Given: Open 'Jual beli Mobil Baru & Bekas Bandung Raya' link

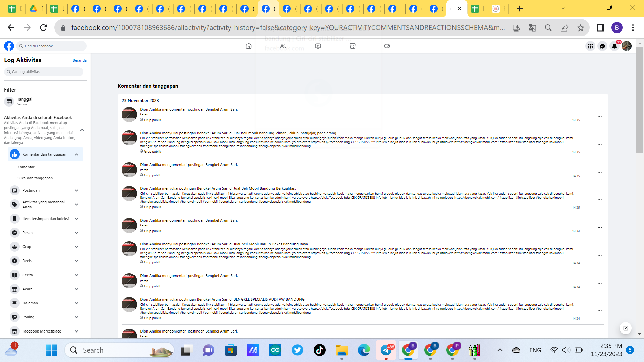Looking at the screenshot, I should [271, 244].
